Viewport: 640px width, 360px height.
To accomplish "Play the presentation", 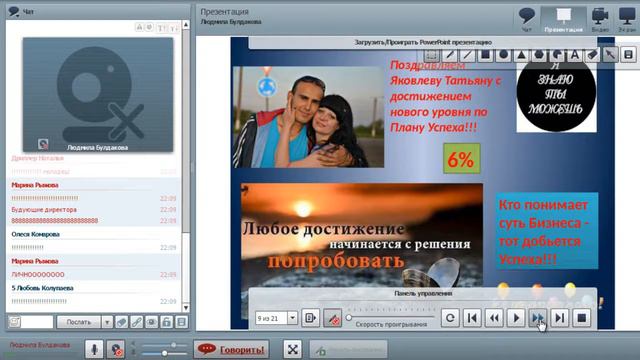I will pos(516,318).
